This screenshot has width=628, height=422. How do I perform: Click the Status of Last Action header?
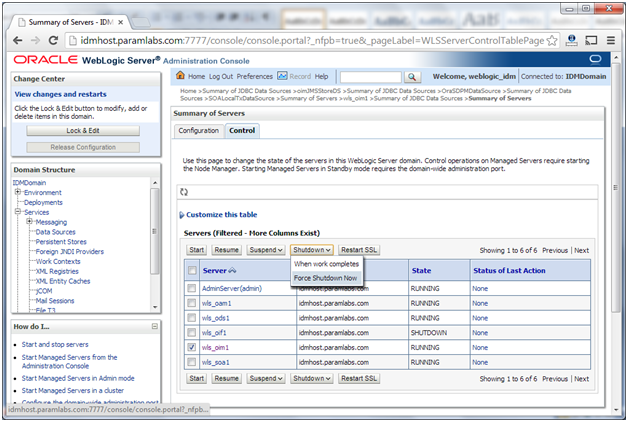click(x=509, y=271)
